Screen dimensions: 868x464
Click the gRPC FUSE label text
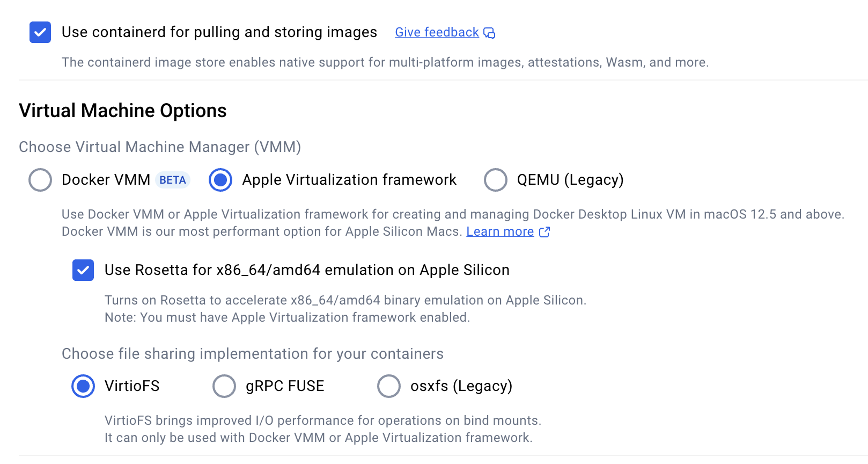285,386
